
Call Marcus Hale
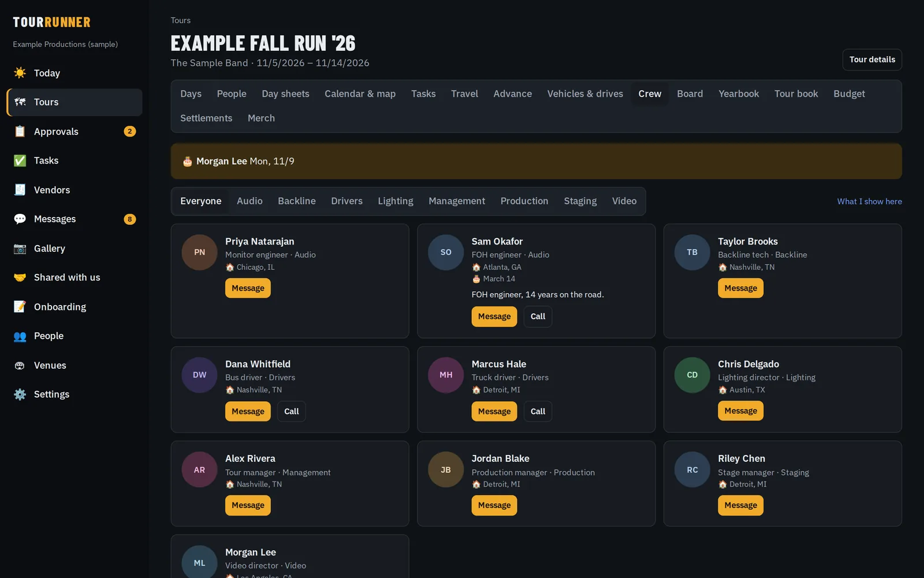click(x=538, y=412)
